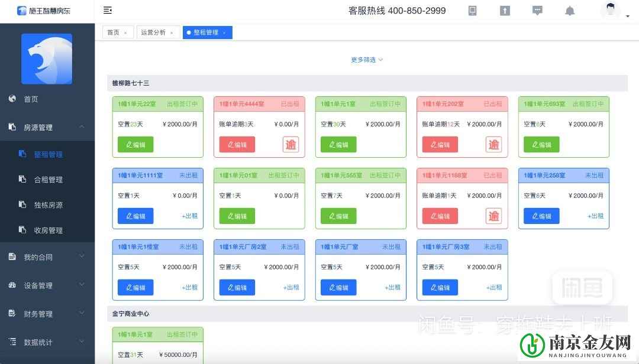Open the user avatar dropdown menu

pos(615,11)
